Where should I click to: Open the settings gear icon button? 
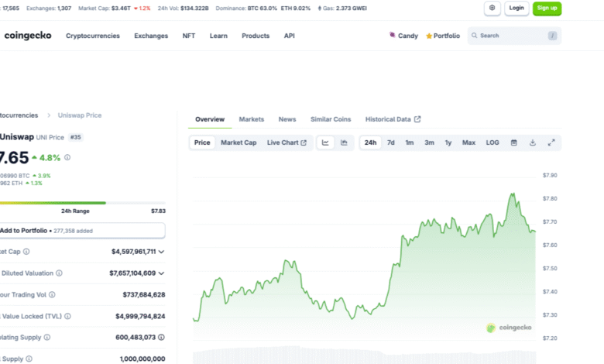tap(492, 8)
